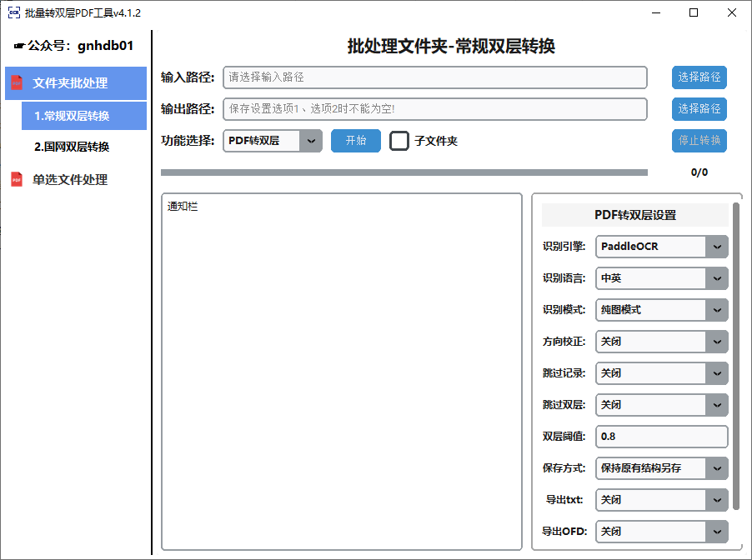The image size is (752, 560).
Task: Expand the 识别模式 纯图模式 dropdown
Action: pos(662,310)
